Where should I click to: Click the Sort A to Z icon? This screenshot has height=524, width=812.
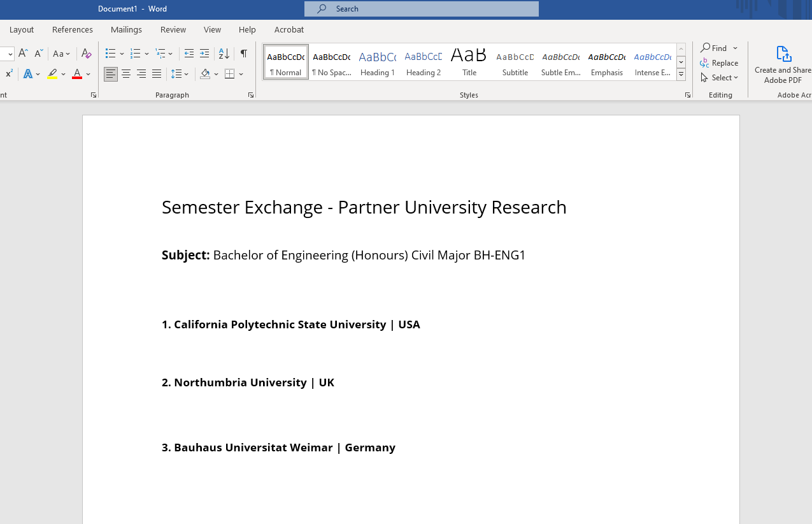[224, 54]
